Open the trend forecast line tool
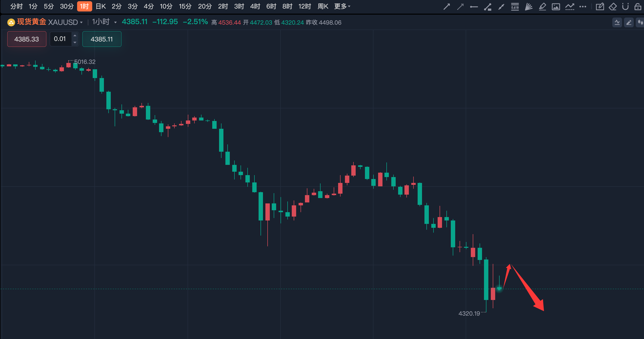The height and width of the screenshot is (339, 644). tap(570, 7)
